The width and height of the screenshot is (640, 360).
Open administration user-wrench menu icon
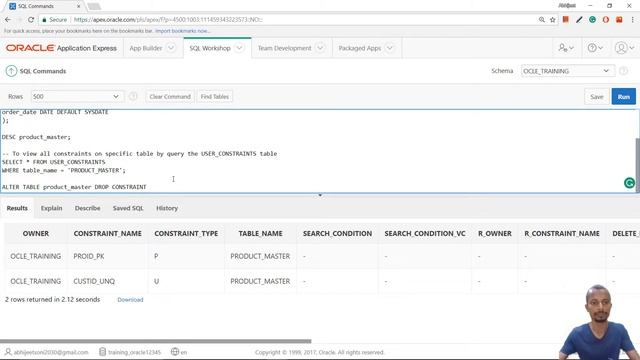[566, 48]
